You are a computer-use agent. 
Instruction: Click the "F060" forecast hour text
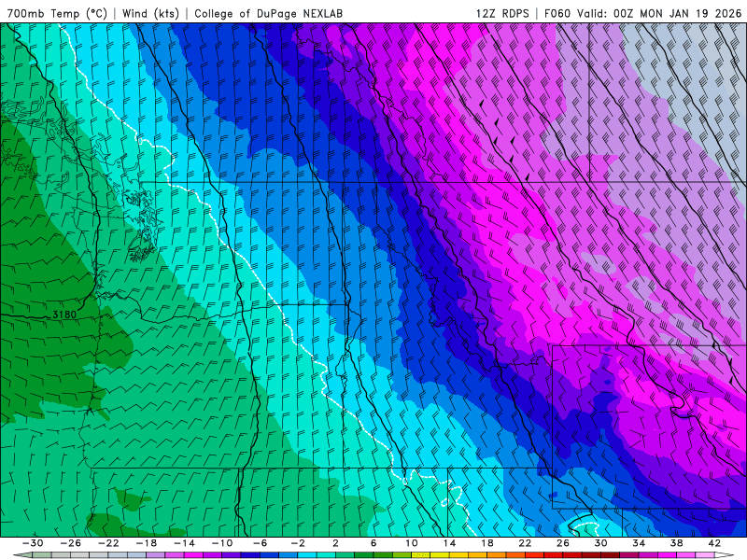tap(557, 13)
